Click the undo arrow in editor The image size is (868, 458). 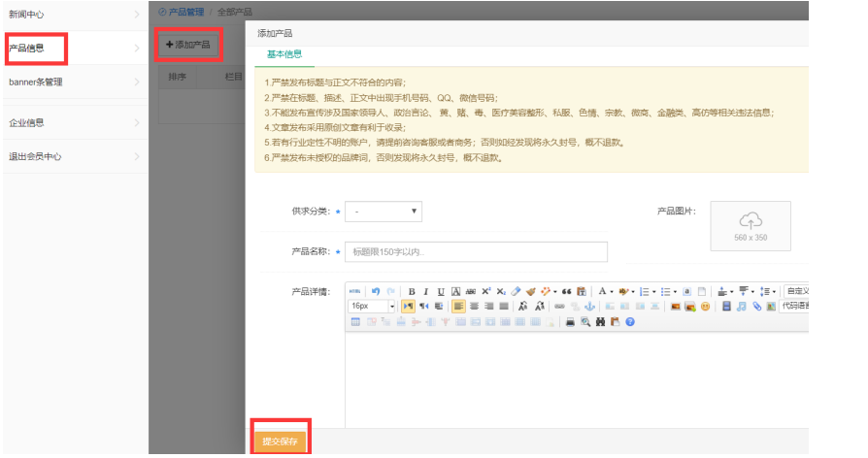pyautogui.click(x=375, y=291)
